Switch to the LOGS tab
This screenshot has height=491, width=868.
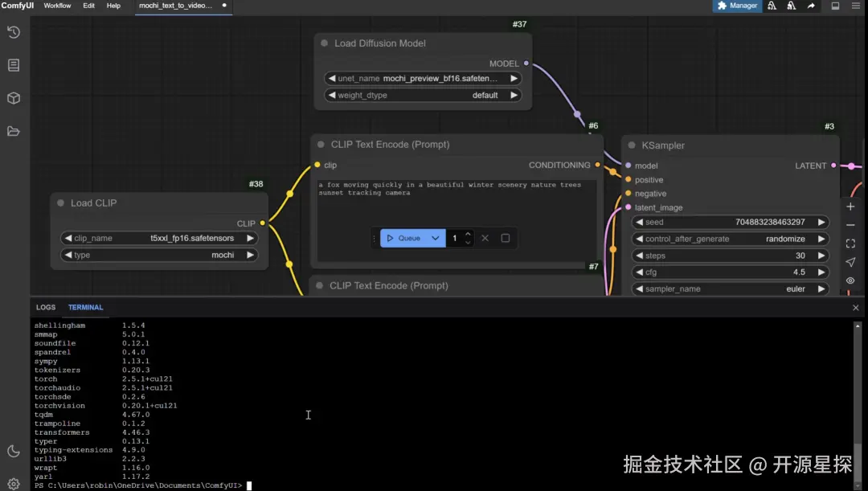[x=46, y=307]
